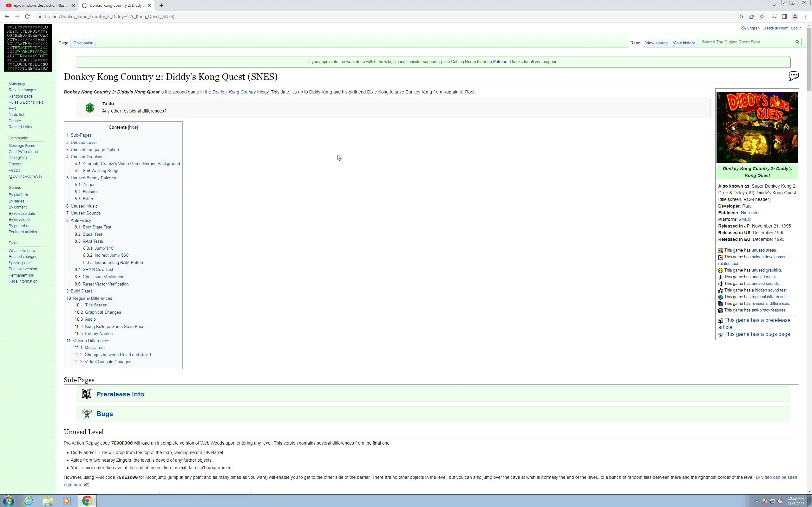Image resolution: width=812 pixels, height=507 pixels.
Task: Click the Bugs sub-page bug icon
Action: pyautogui.click(x=87, y=414)
